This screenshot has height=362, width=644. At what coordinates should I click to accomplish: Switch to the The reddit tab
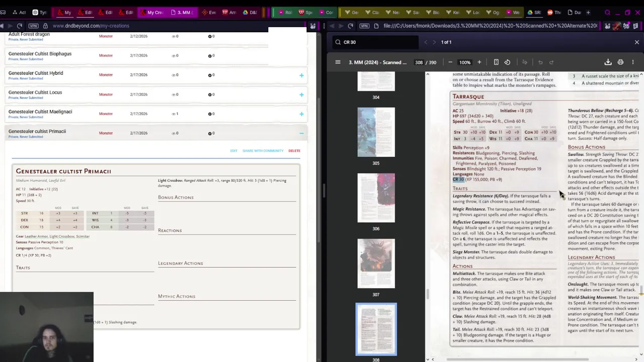(554, 13)
